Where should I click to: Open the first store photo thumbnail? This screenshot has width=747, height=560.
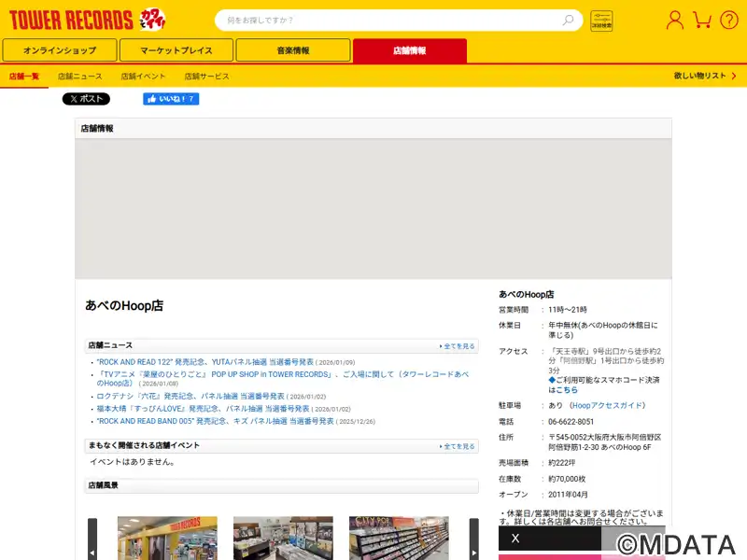167,539
